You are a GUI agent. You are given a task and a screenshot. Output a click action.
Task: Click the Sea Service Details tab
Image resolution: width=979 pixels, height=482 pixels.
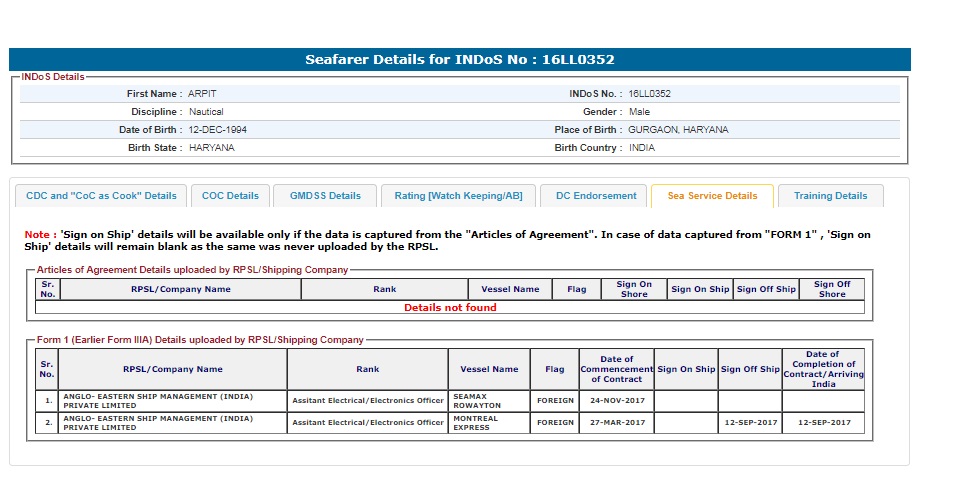712,196
